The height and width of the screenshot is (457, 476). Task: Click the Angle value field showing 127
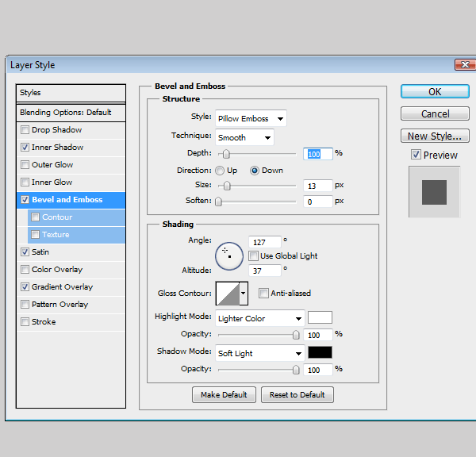(265, 242)
